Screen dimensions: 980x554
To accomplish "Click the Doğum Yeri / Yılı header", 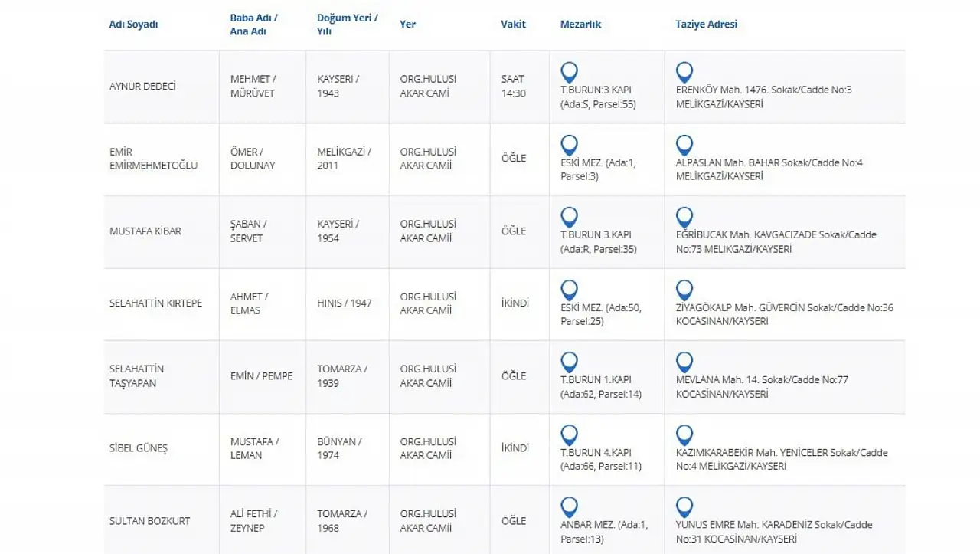I will pos(347,25).
